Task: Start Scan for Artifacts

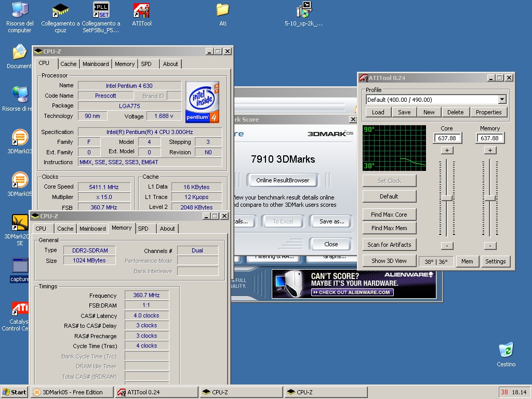Action: [389, 245]
